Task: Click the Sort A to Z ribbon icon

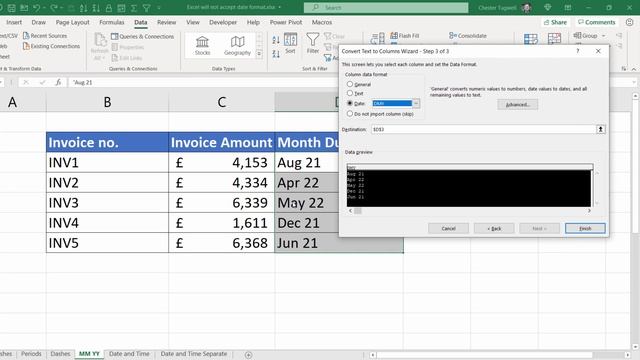Action: pos(276,40)
